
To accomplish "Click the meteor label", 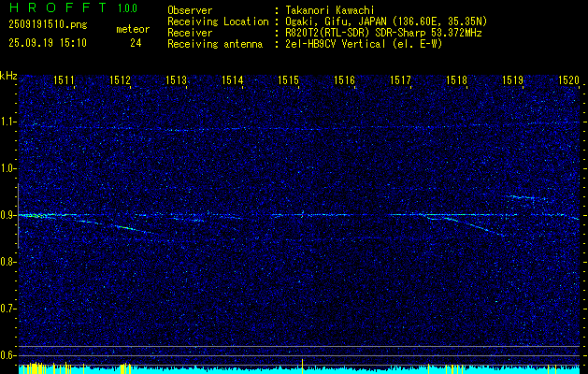I will [133, 29].
